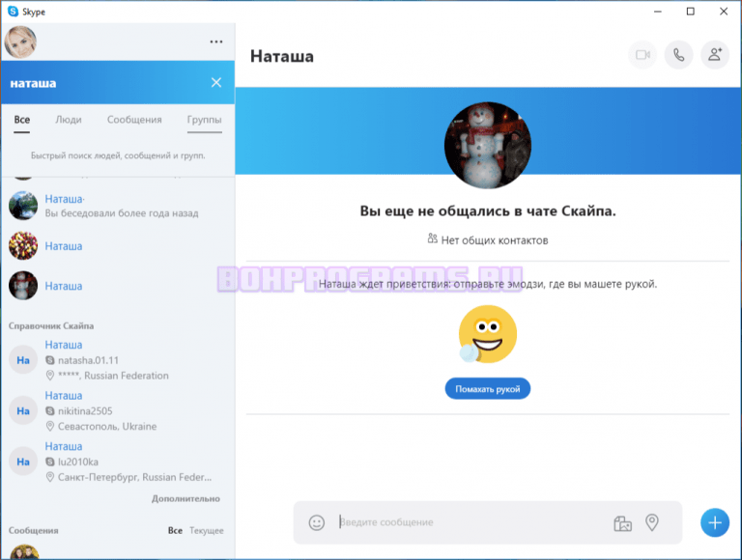Select the Текущее messages filter
This screenshot has width=742, height=560.
tap(207, 531)
